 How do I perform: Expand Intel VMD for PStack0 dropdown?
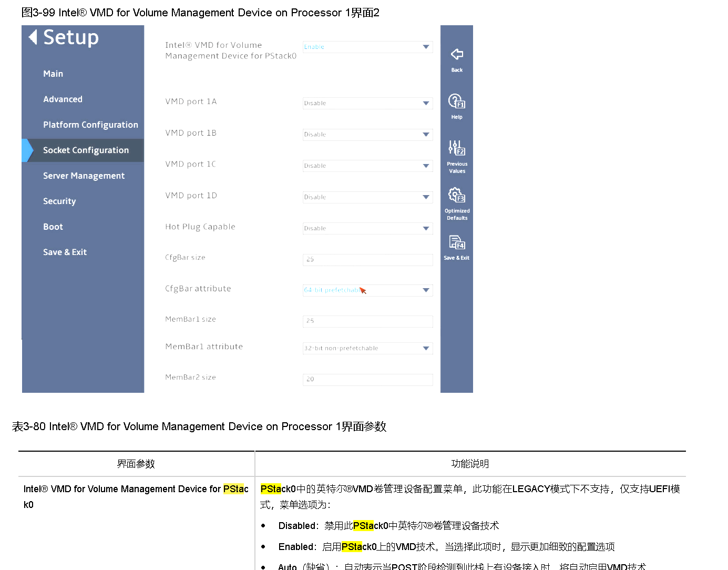(367, 47)
